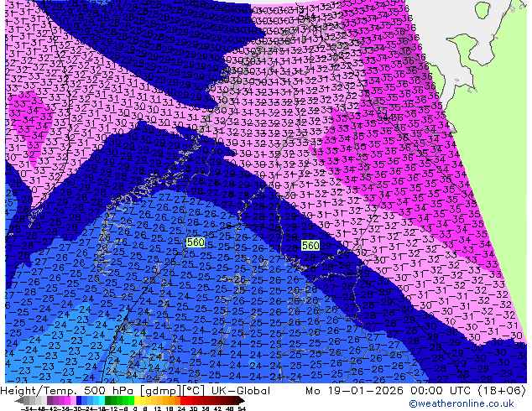Click the '[gdmp][°C]' units label
This screenshot has width=532, height=411.
[x=173, y=391]
